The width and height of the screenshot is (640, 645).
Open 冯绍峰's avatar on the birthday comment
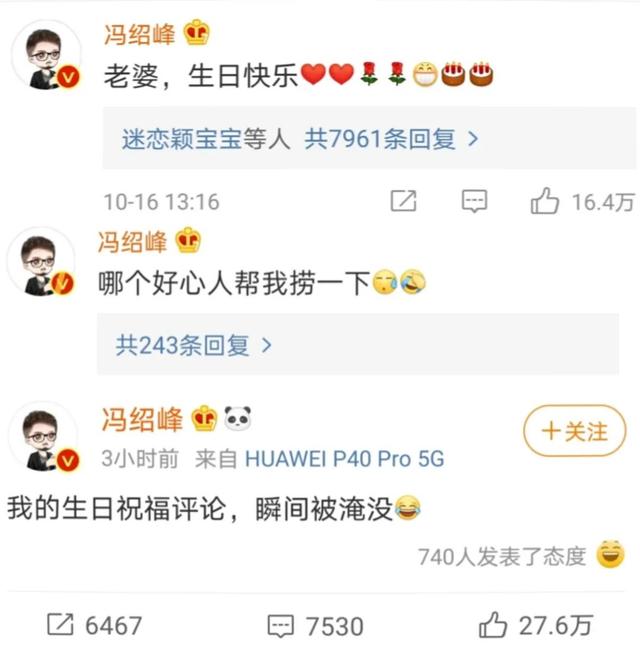tap(46, 54)
